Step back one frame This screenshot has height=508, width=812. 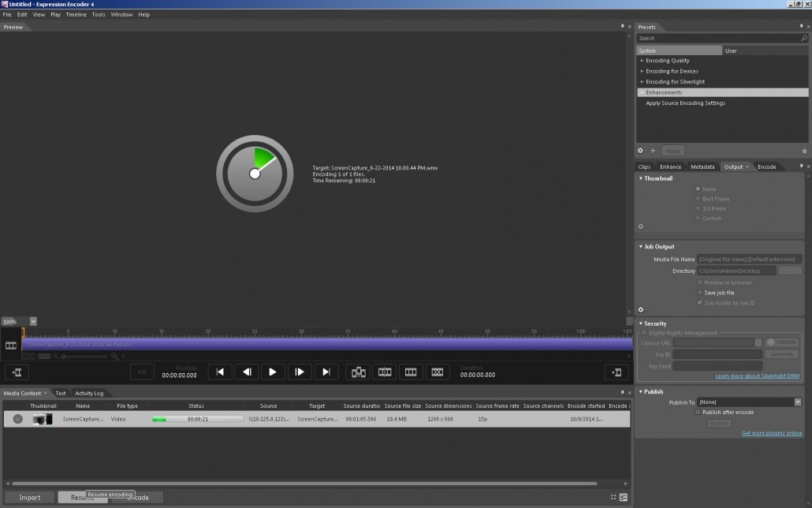(247, 372)
